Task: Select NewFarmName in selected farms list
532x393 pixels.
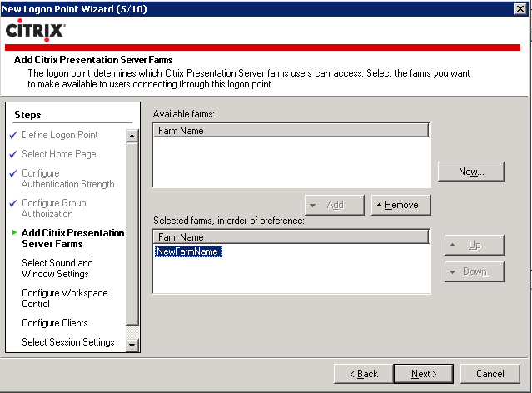Action: [188, 251]
